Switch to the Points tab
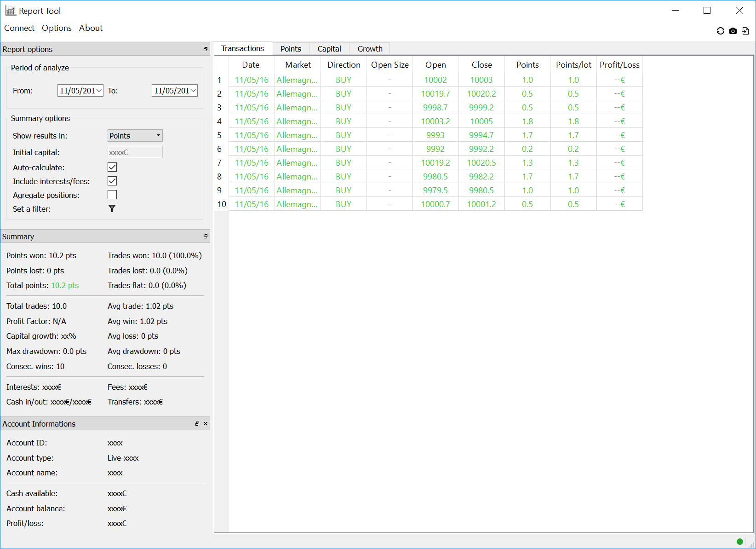Viewport: 756px width, 549px height. [x=291, y=49]
